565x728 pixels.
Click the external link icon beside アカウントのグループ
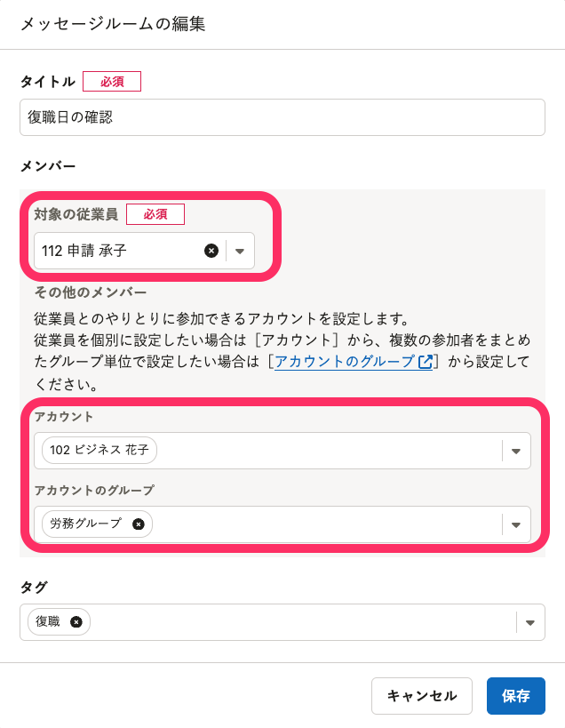[426, 362]
